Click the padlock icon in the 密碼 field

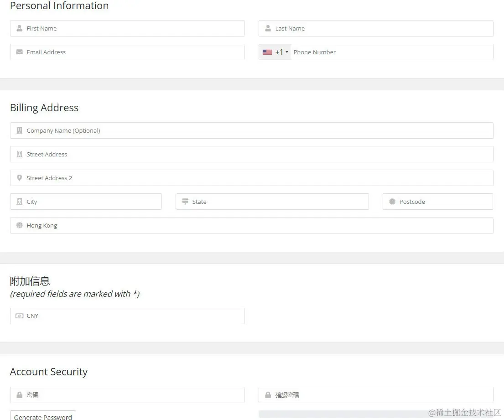click(x=19, y=395)
